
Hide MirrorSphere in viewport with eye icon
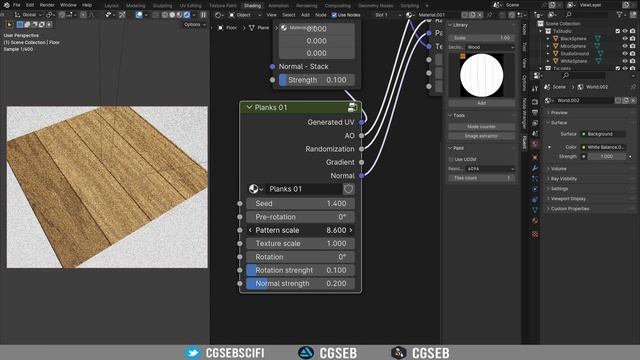625,46
